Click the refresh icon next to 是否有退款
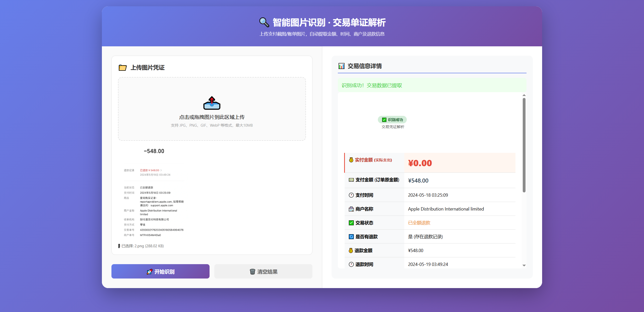 pyautogui.click(x=351, y=237)
